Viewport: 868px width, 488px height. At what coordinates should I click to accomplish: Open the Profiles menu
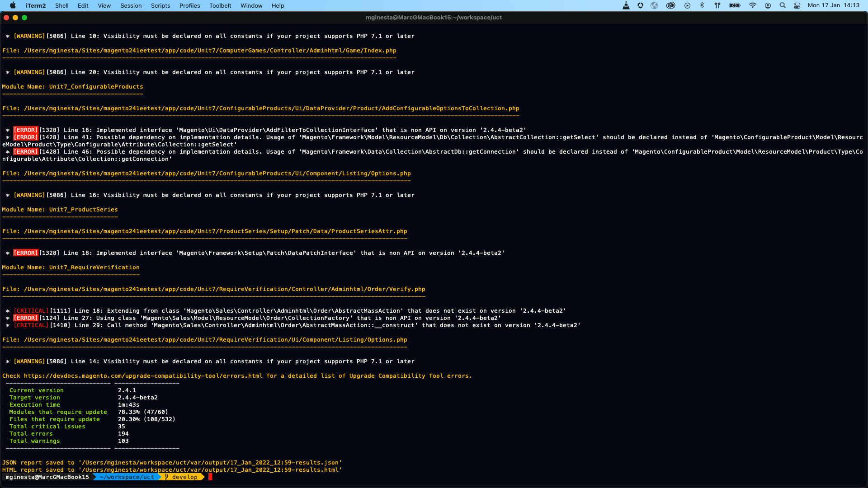click(x=189, y=5)
